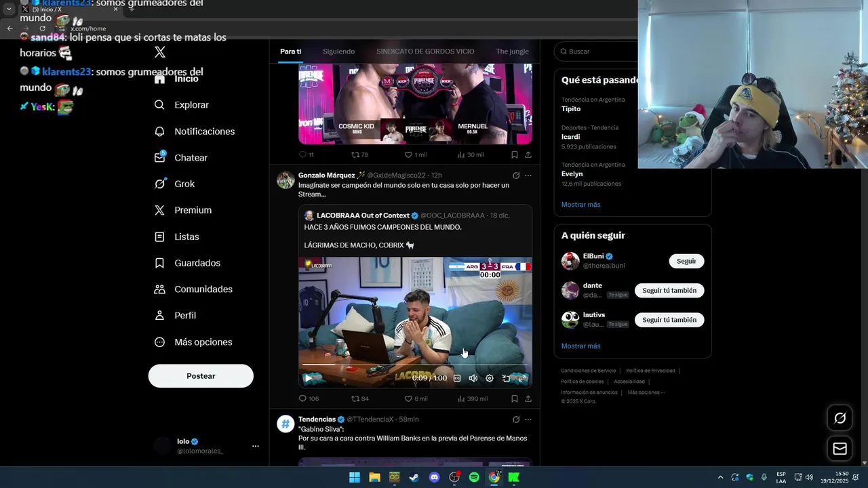Click Mostrar más under A quién seguir
Image resolution: width=868 pixels, height=488 pixels.
[x=580, y=346]
